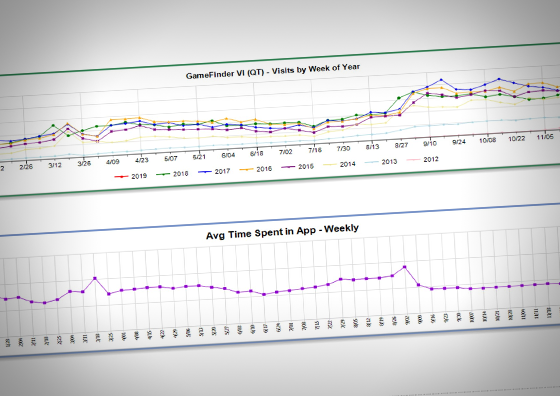Click the 8/27 x-axis label
This screenshot has height=396, width=560.
(401, 145)
